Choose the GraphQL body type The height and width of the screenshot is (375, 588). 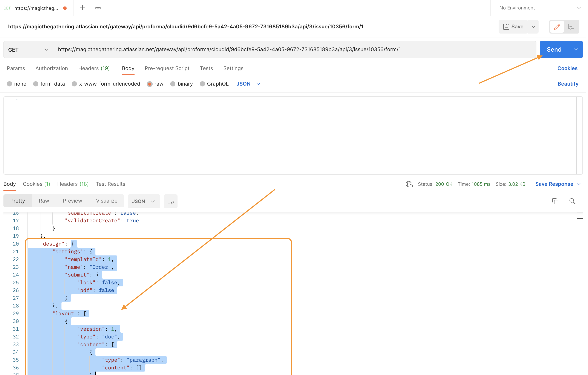coord(202,84)
